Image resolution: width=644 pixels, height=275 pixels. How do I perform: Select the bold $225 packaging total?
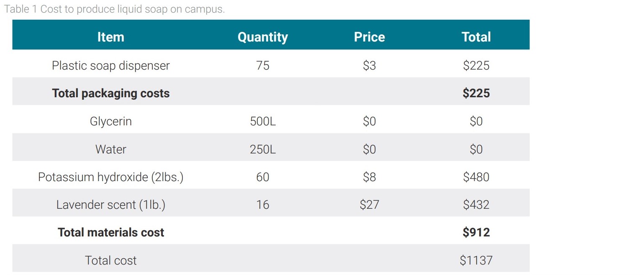[x=476, y=93]
